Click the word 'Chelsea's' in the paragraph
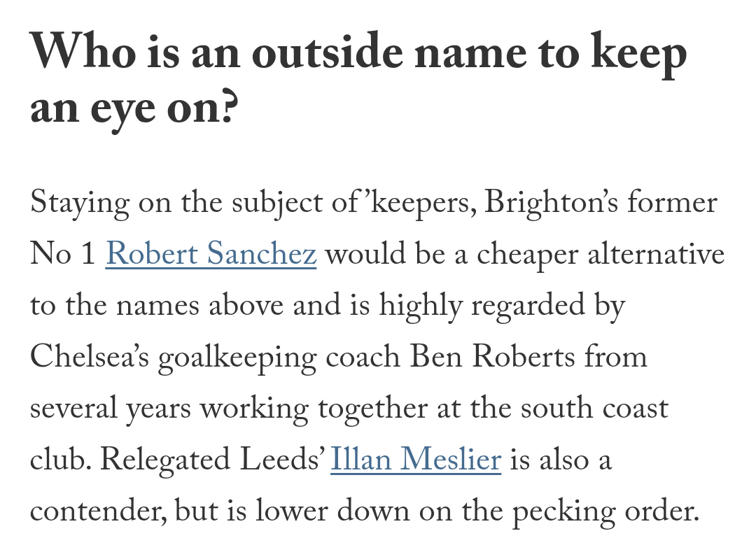This screenshot has width=756, height=559. (x=90, y=357)
